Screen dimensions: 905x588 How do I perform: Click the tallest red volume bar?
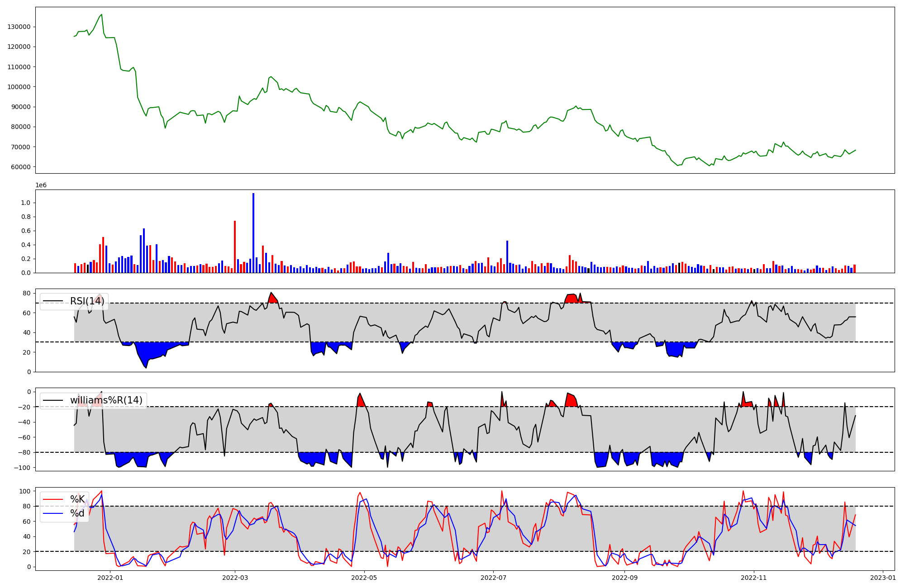pos(235,247)
